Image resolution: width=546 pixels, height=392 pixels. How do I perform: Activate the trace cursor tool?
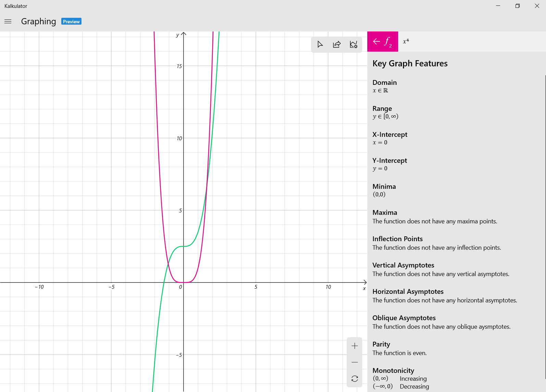click(x=320, y=44)
